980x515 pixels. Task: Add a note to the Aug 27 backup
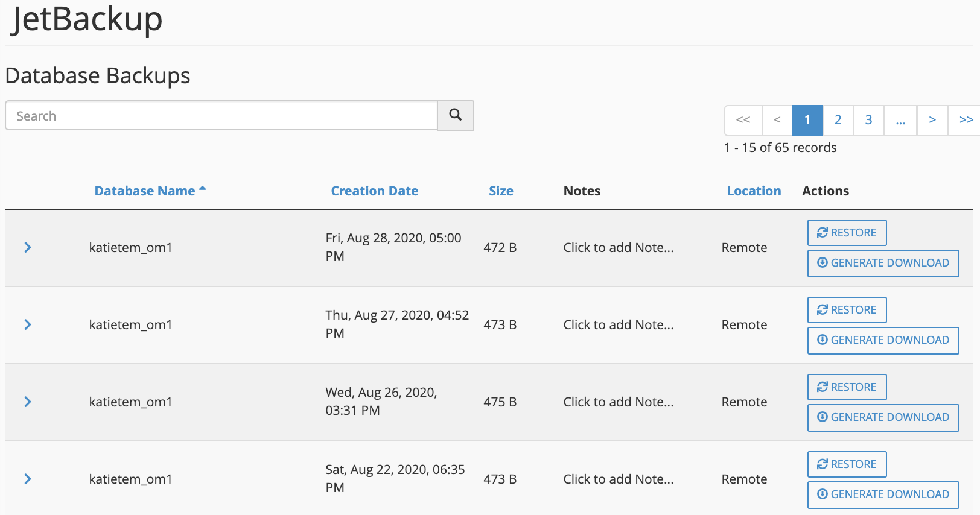(619, 324)
